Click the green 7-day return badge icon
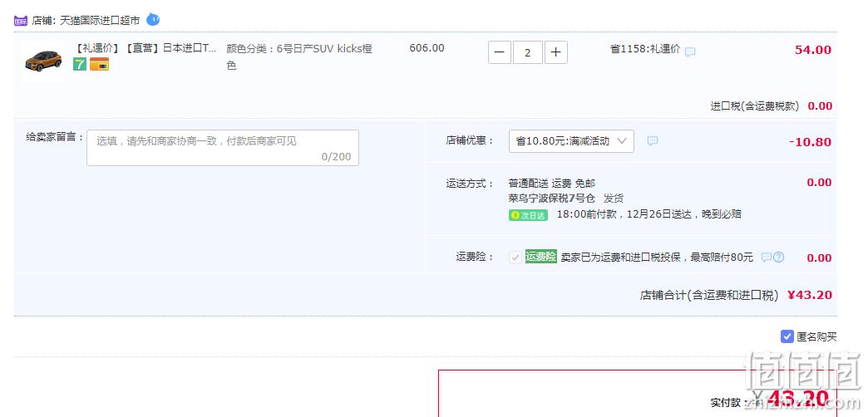Image resolution: width=868 pixels, height=417 pixels. click(80, 64)
